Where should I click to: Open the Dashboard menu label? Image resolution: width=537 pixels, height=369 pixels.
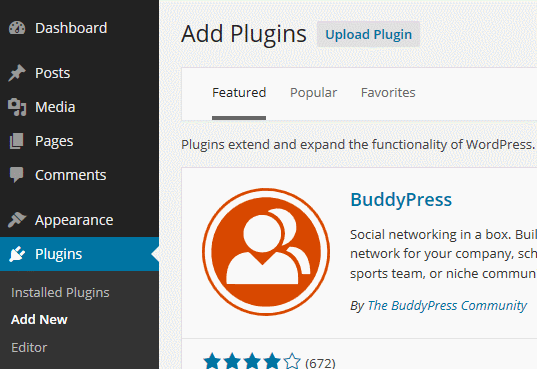tap(71, 28)
